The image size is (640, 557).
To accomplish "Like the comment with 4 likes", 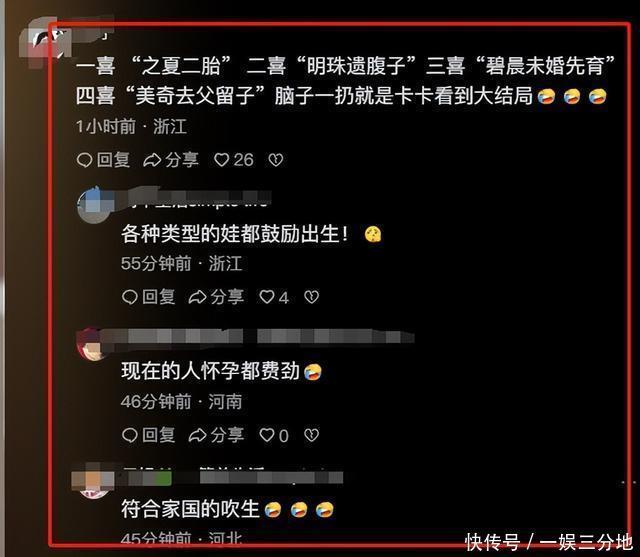I will click(274, 297).
